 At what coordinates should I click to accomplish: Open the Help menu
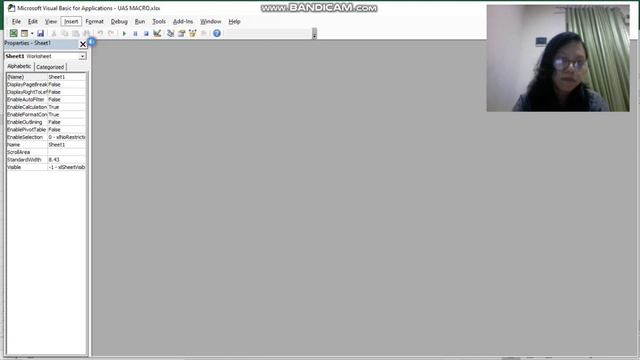pyautogui.click(x=234, y=22)
